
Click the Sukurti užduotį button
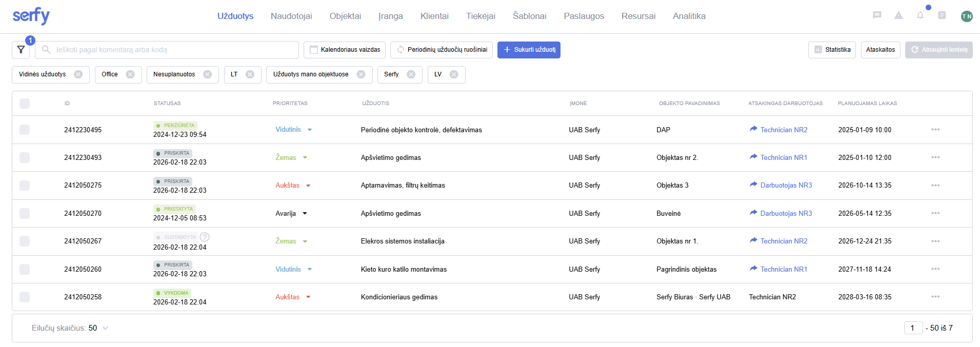click(529, 50)
